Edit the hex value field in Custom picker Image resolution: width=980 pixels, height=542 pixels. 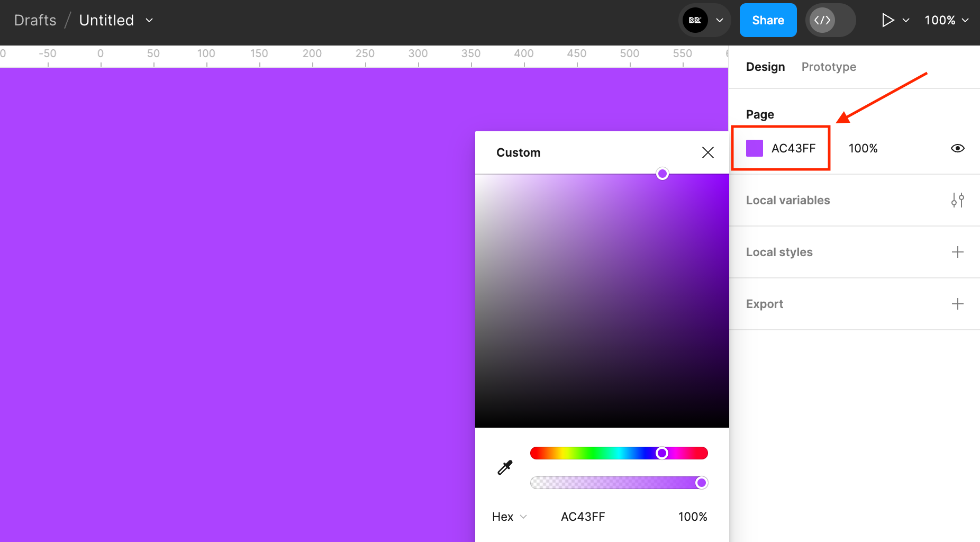coord(583,517)
